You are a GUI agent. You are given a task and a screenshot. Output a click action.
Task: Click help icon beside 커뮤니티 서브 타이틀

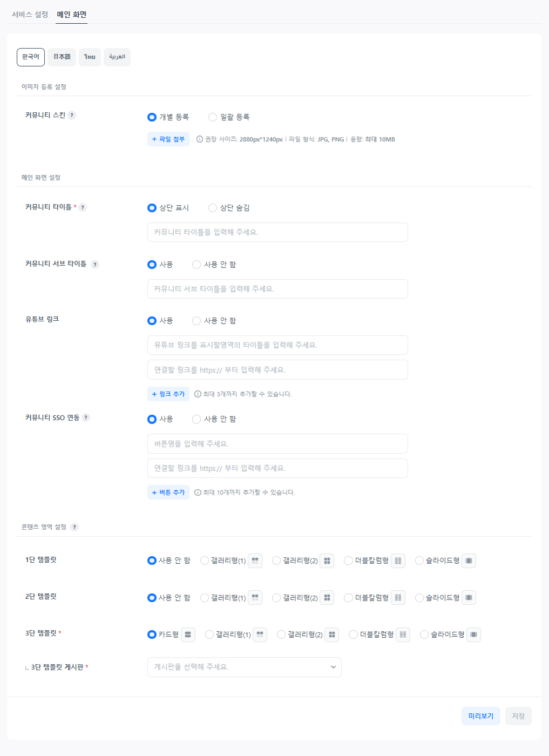click(95, 265)
